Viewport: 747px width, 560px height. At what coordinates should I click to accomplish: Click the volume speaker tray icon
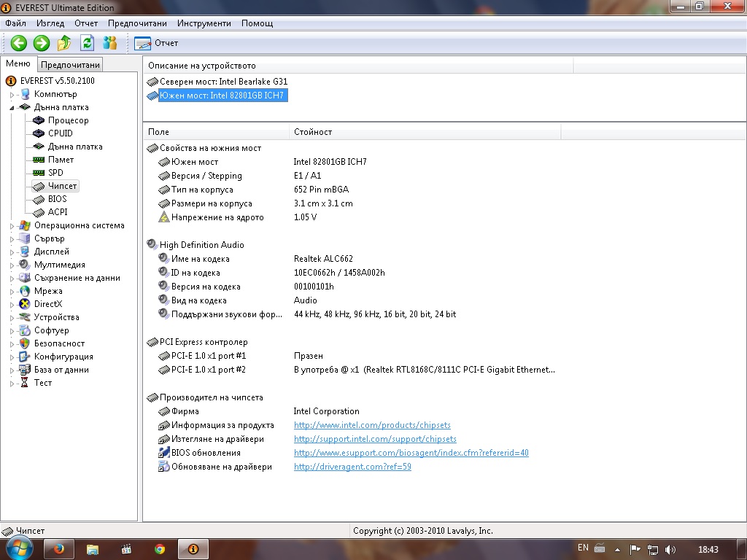pos(670,549)
